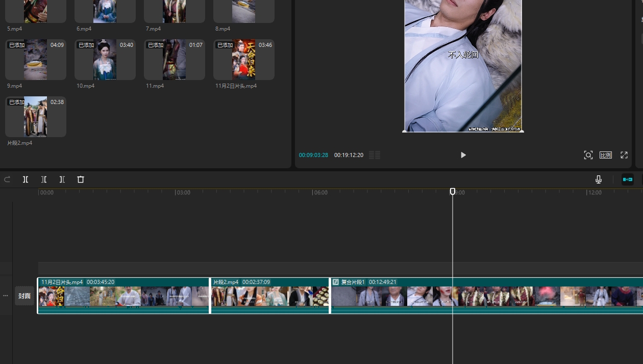This screenshot has width=643, height=364.
Task: Click the audio level meter indicator
Action: pos(375,155)
